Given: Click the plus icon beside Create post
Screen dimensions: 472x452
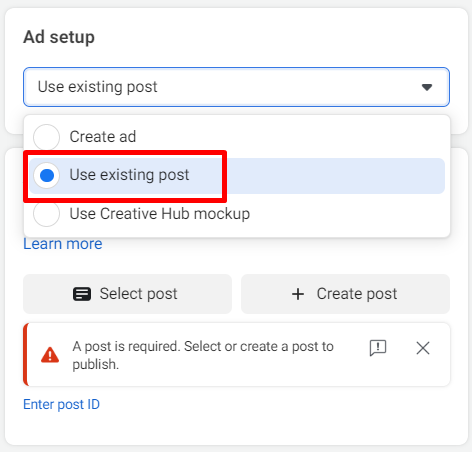Looking at the screenshot, I should 298,294.
